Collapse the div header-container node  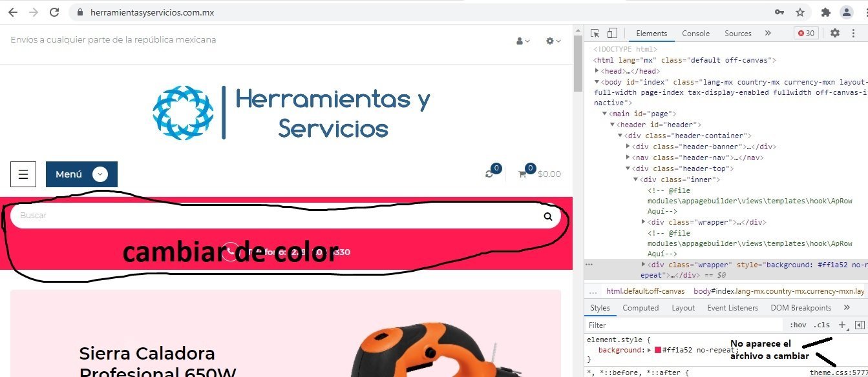620,136
